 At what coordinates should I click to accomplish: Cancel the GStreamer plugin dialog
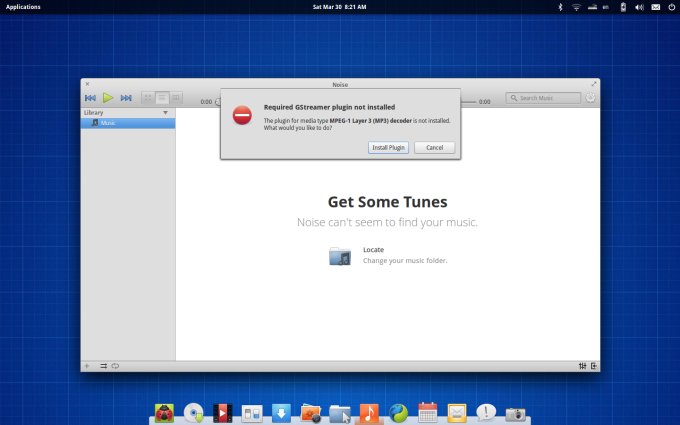(435, 147)
